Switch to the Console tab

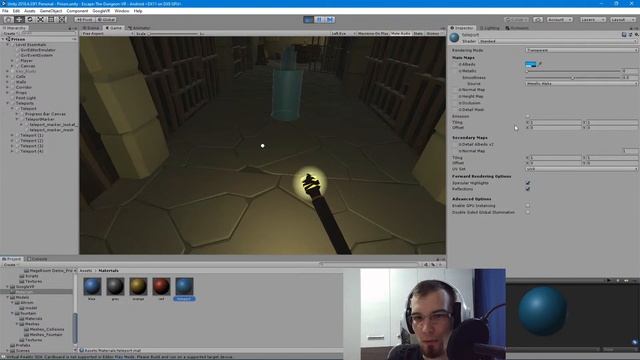pos(37,259)
